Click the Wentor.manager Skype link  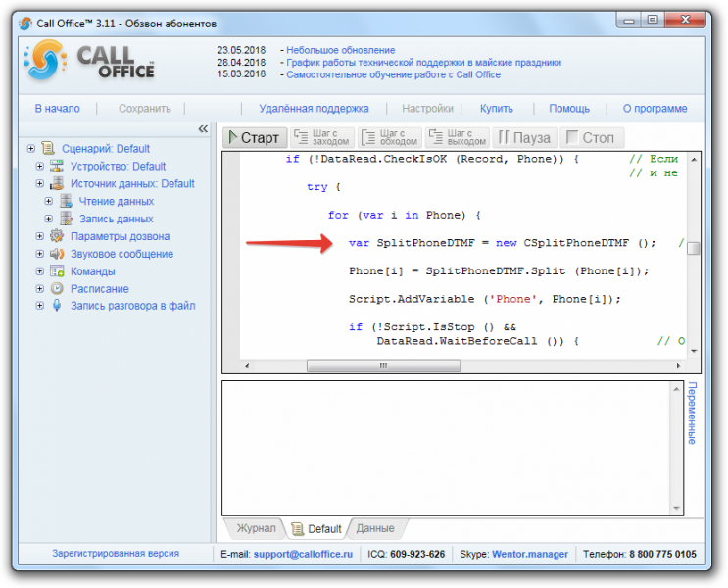click(x=530, y=554)
